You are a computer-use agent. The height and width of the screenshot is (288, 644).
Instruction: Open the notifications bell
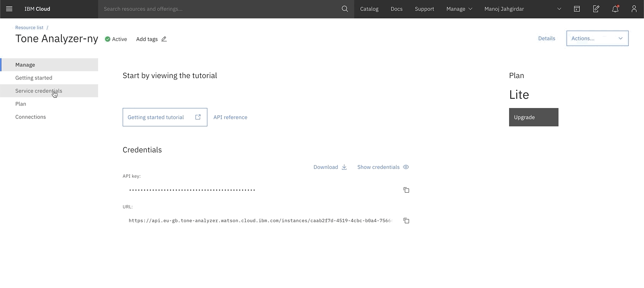[615, 9]
